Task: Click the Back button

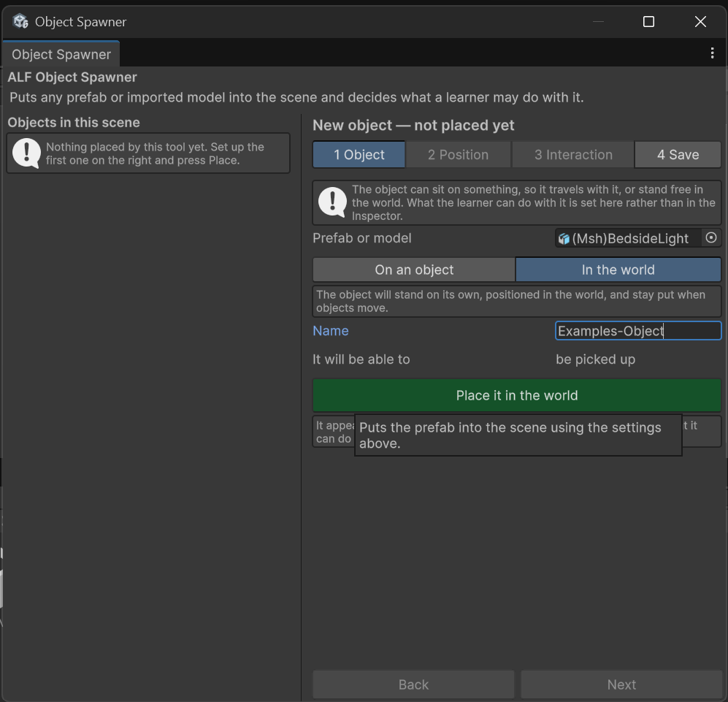Action: pyautogui.click(x=414, y=684)
